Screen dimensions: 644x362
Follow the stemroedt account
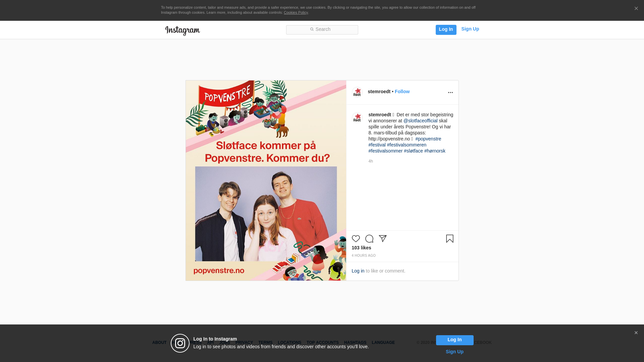[x=402, y=92]
